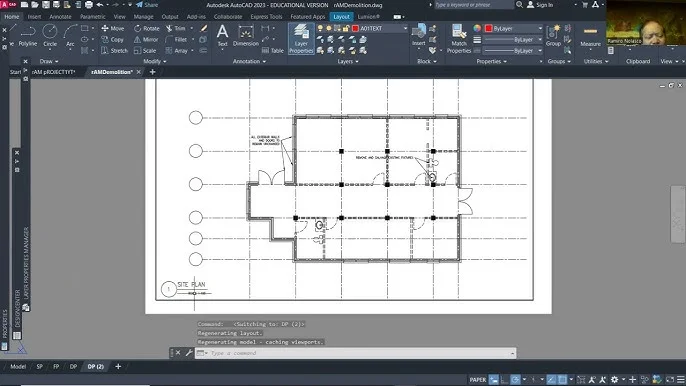Click the Plot printer icon
Viewport: 686px width, 386px height.
[x=89, y=5]
